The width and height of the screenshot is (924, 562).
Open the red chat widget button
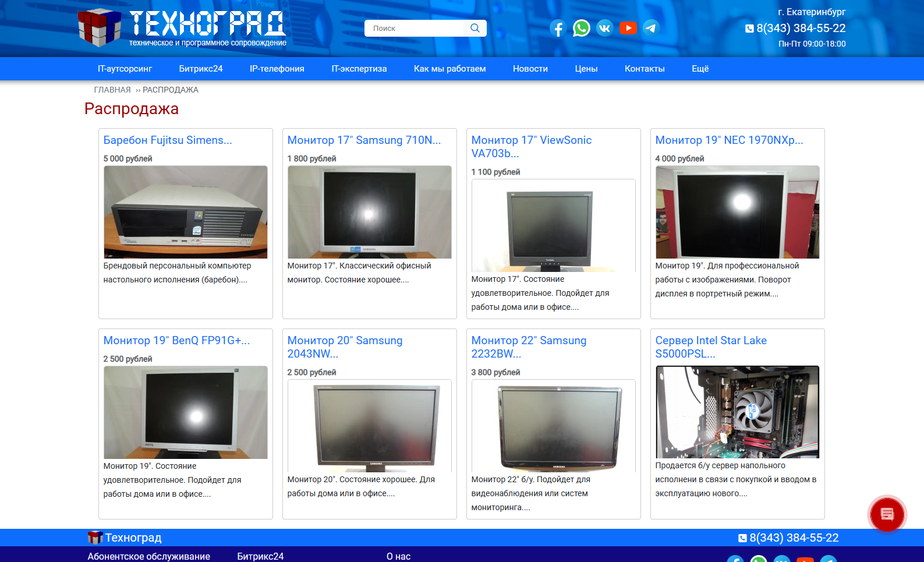pos(887,514)
